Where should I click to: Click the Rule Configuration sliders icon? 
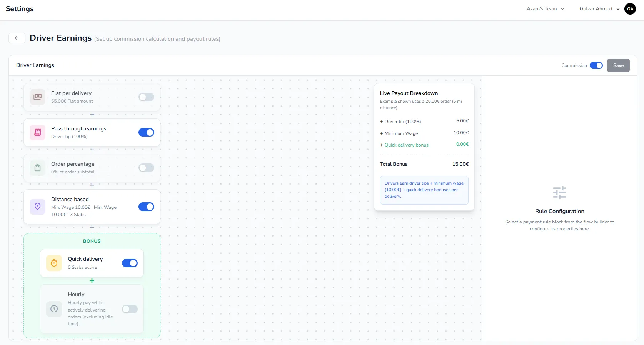pyautogui.click(x=560, y=192)
